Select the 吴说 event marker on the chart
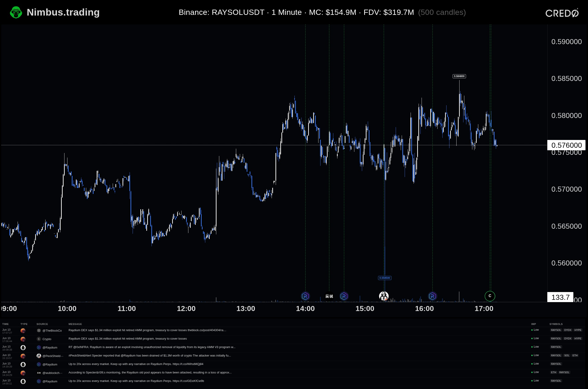The height and width of the screenshot is (389, 588). (329, 296)
